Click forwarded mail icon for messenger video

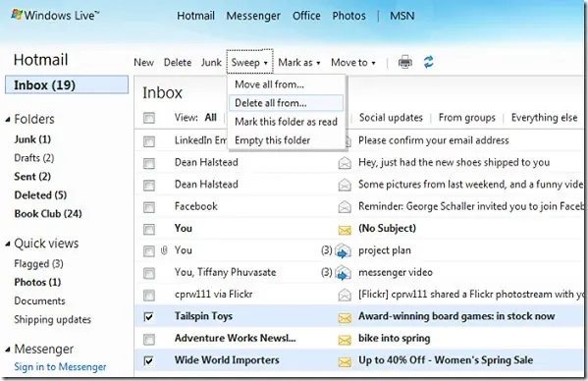(x=344, y=273)
